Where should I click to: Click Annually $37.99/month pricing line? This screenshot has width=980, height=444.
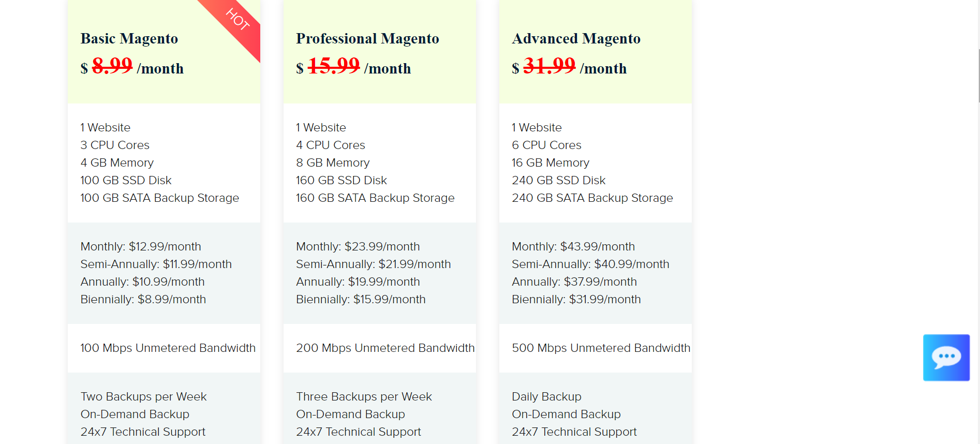[x=574, y=282]
